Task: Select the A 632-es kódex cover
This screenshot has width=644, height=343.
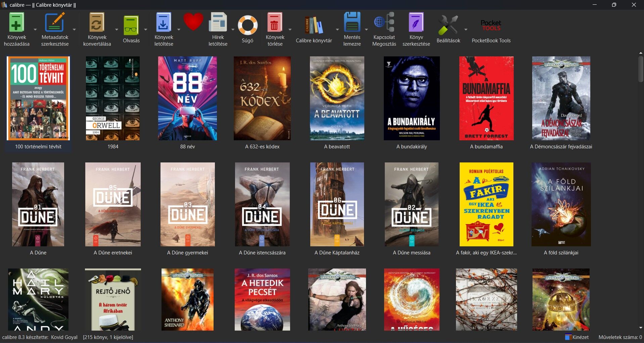Action: (262, 98)
